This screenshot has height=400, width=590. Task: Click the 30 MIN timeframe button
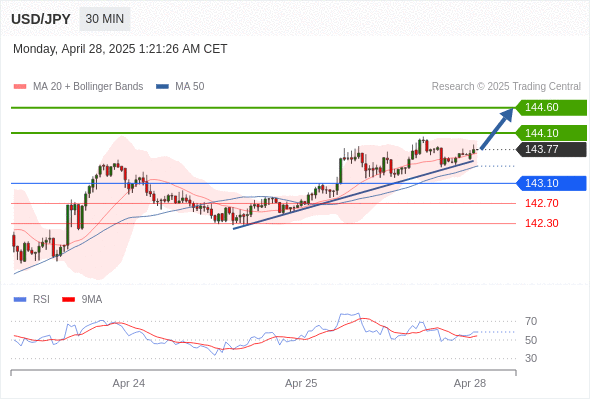tap(105, 19)
